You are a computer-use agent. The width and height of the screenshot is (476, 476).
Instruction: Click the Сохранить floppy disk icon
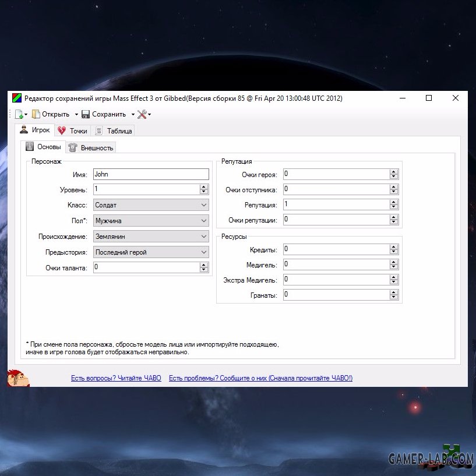click(x=86, y=114)
